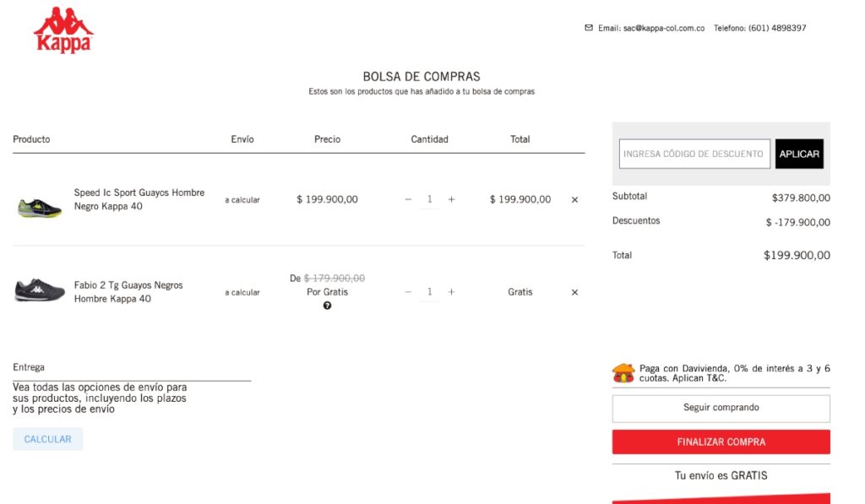Screen dimensions: 865x504
Task: Remove Fabio 2 Tg Guayos from cart
Action: 574,292
